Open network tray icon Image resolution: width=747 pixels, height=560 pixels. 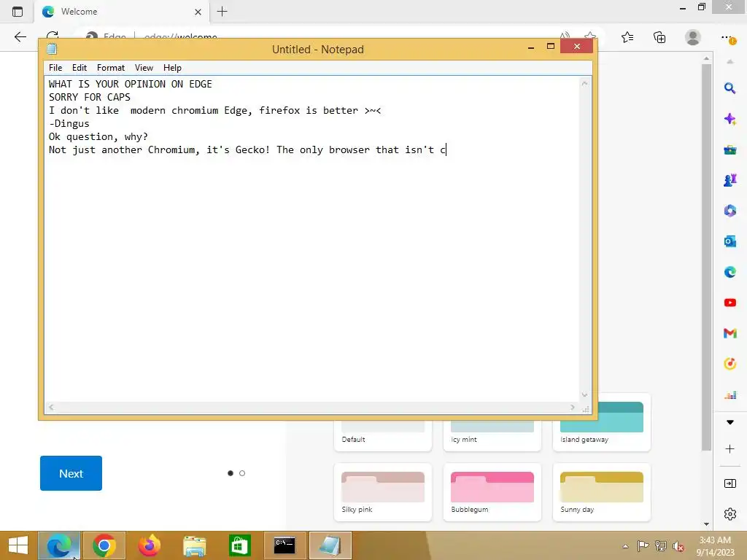pos(661,545)
